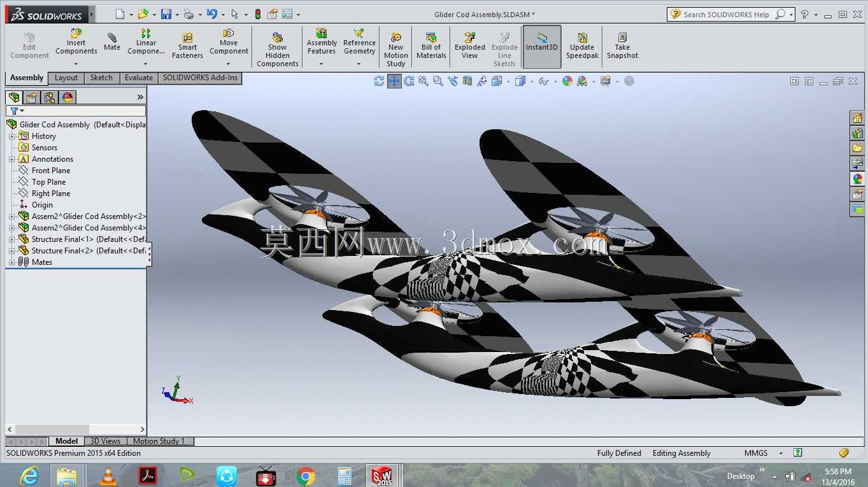Click the Insert Components tool
The image size is (868, 487).
tap(76, 42)
